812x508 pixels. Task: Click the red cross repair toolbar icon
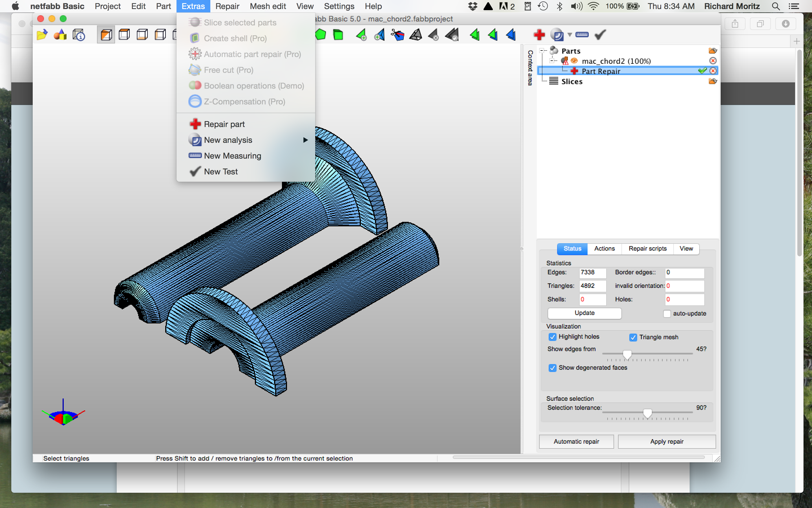click(x=539, y=35)
